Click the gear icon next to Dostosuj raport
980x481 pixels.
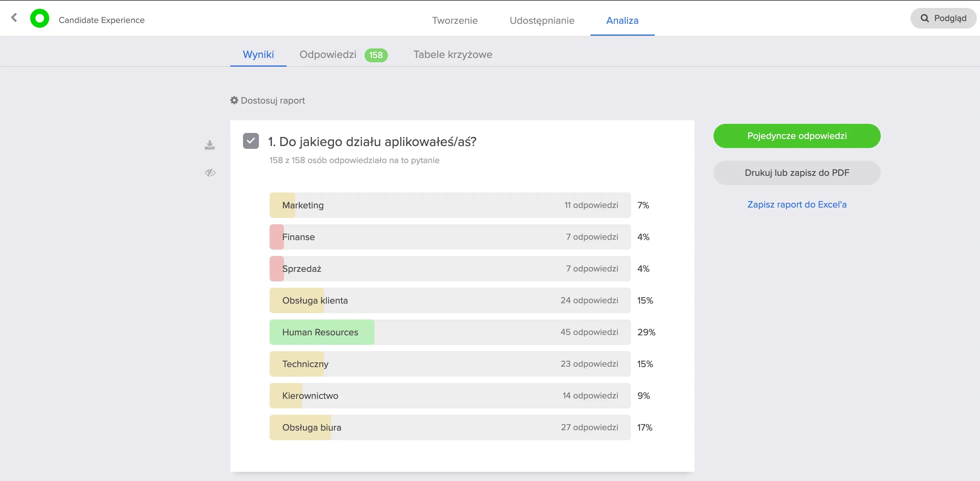[x=234, y=100]
